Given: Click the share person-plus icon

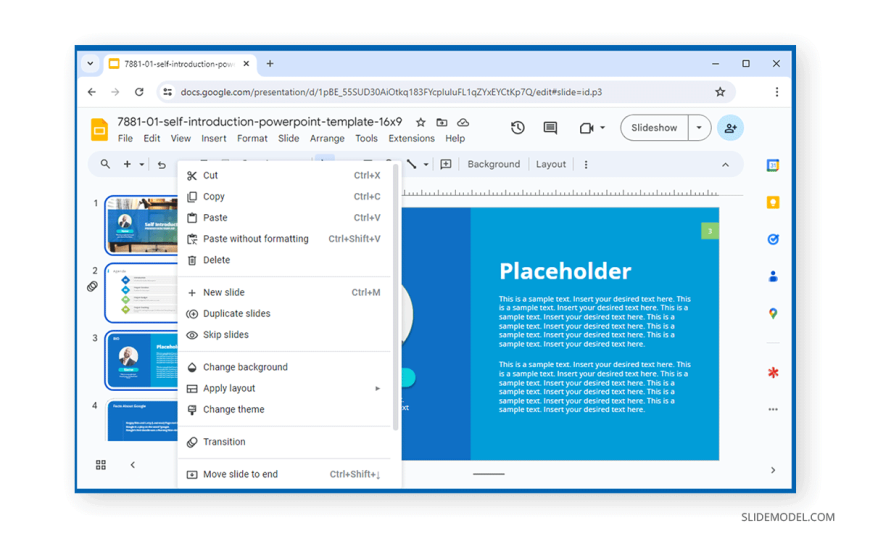Looking at the screenshot, I should 730,128.
